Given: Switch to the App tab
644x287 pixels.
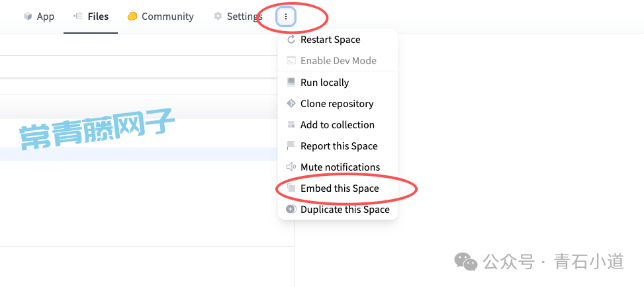Looking at the screenshot, I should pos(39,17).
